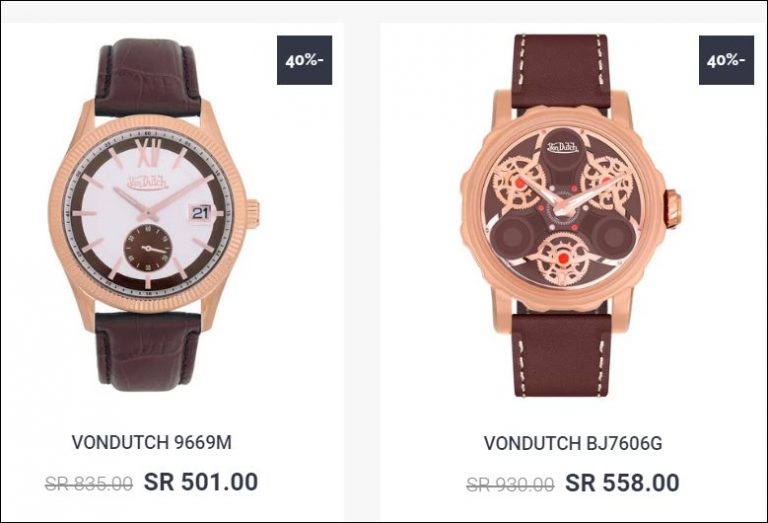Click the crown of the 9669M watch
768x523 pixels.
point(253,214)
